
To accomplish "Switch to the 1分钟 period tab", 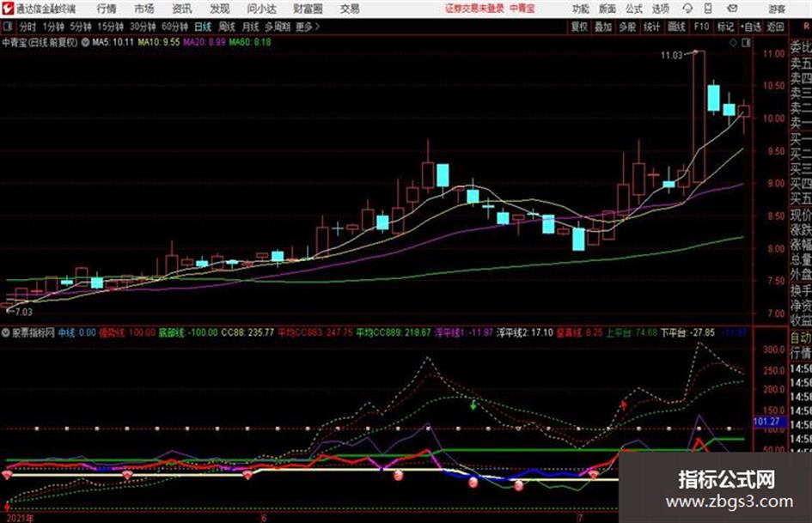I will click(x=52, y=27).
